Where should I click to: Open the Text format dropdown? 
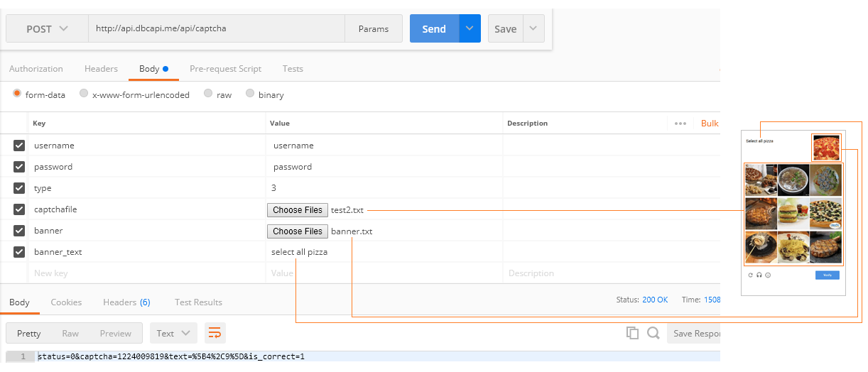point(173,333)
